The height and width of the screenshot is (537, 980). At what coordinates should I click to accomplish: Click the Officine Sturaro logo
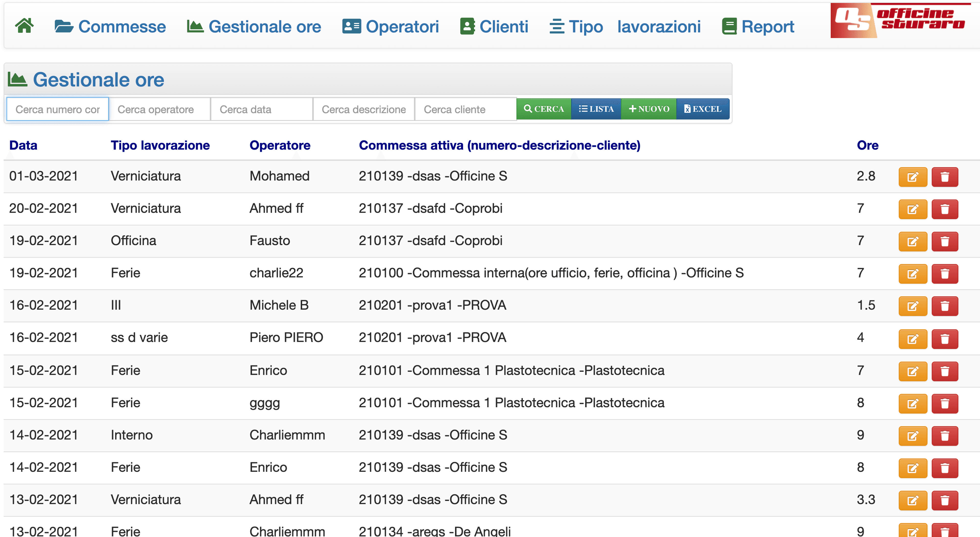(x=900, y=20)
